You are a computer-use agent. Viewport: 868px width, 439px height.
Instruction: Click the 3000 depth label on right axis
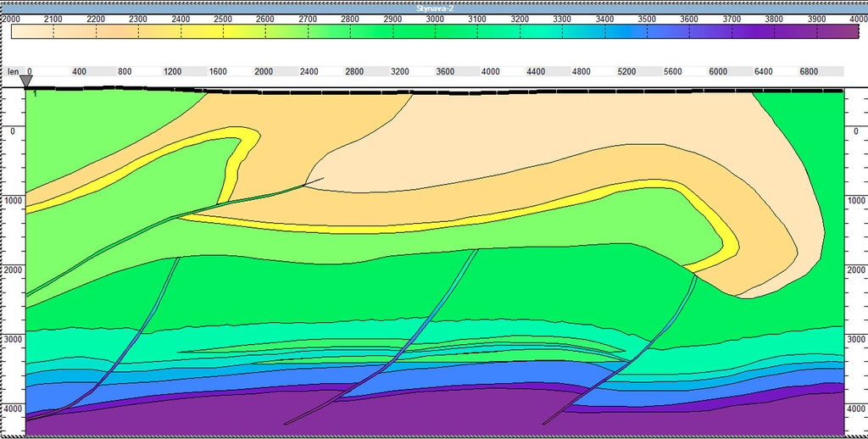(x=856, y=338)
